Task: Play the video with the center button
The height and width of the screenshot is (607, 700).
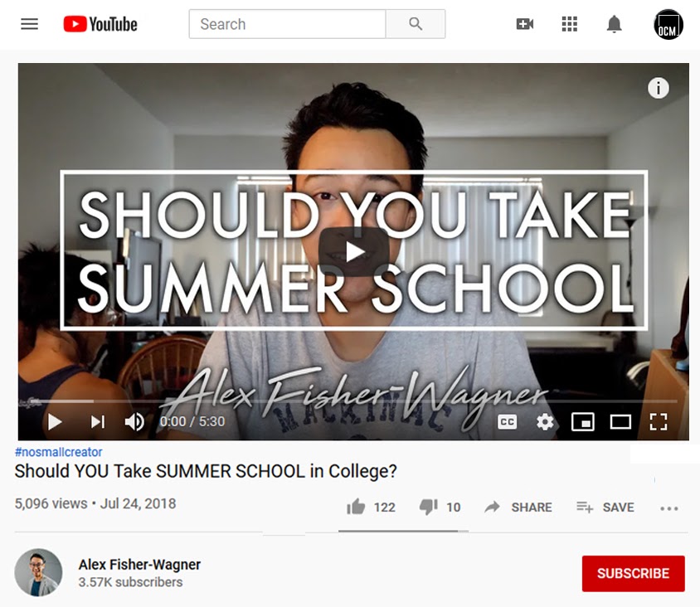Action: pos(353,252)
